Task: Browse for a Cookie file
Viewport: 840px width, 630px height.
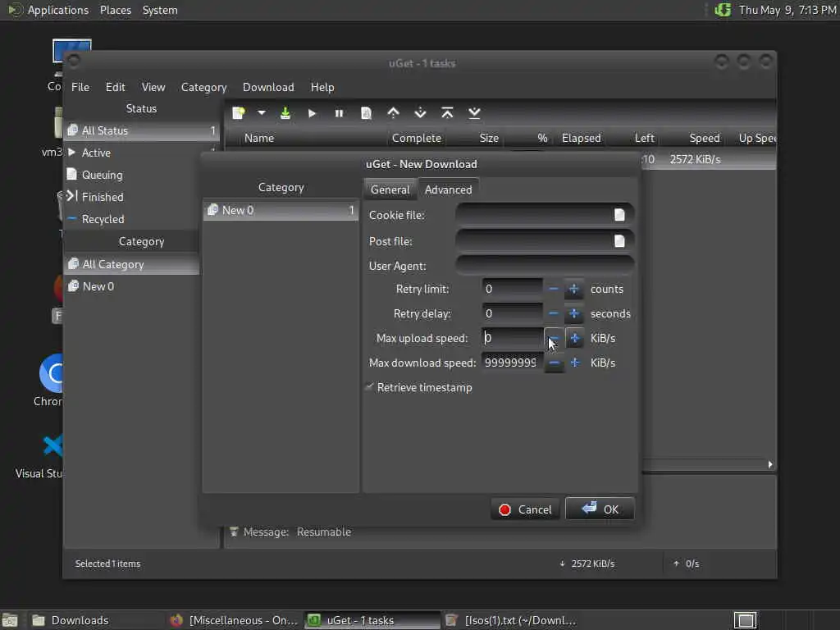Action: tap(619, 215)
